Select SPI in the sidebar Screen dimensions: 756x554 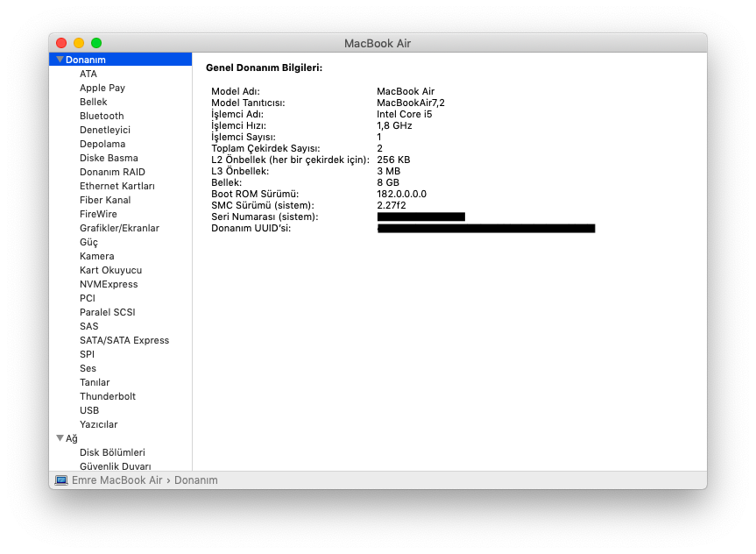pos(88,354)
